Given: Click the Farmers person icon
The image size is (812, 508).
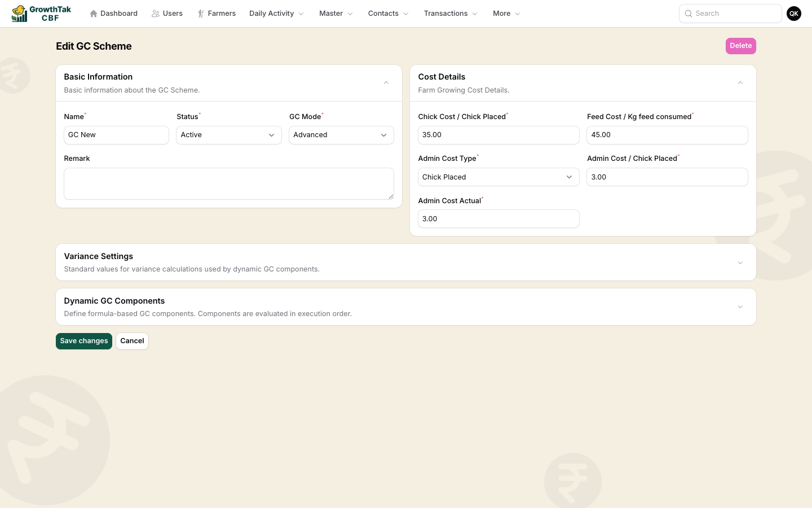Looking at the screenshot, I should 201,14.
